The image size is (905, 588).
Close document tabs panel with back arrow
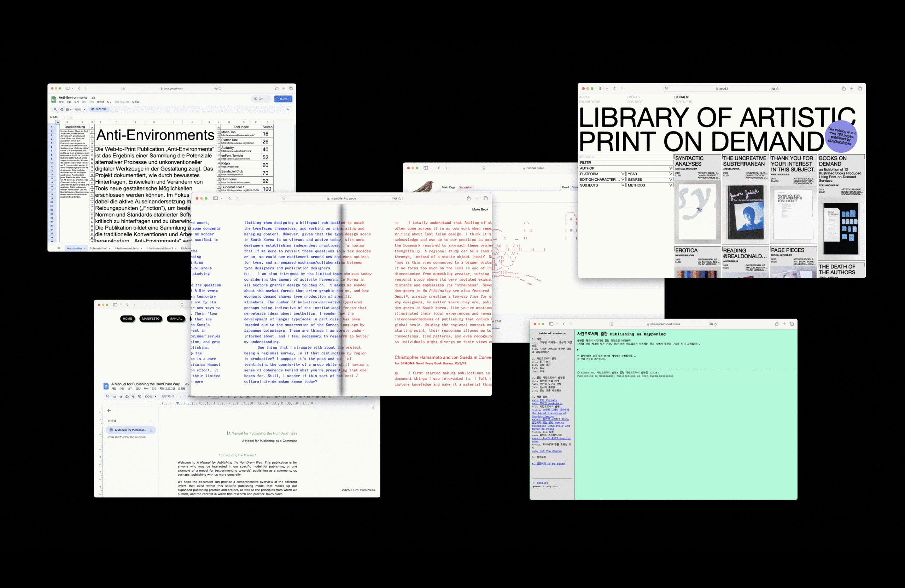coord(109,411)
